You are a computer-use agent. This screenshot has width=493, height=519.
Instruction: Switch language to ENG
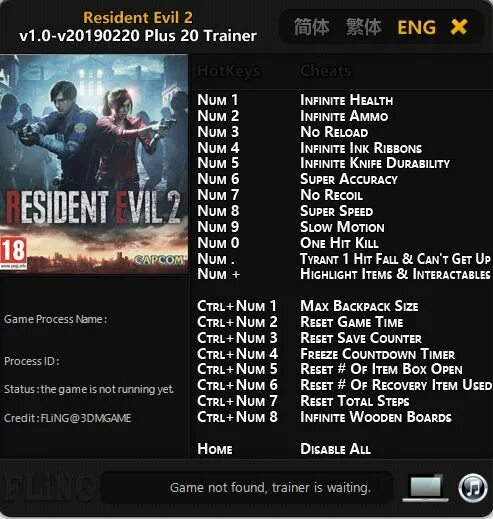point(417,27)
